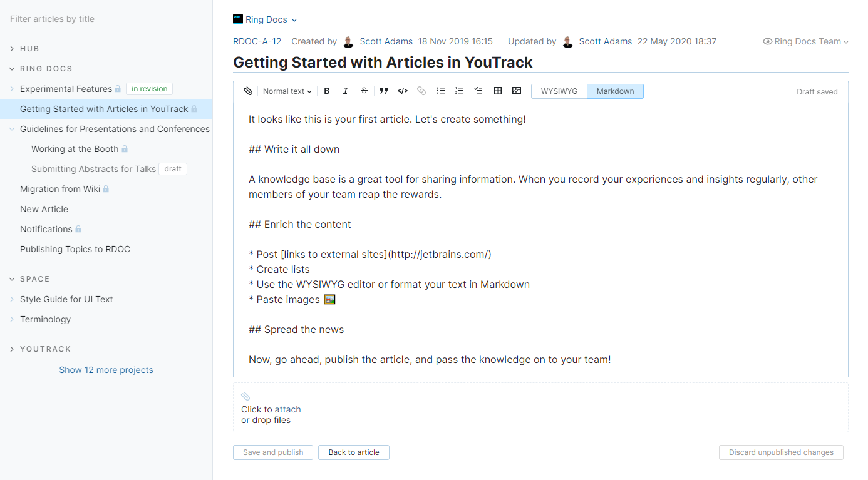Click updater Scott Adams avatar

[x=567, y=42]
